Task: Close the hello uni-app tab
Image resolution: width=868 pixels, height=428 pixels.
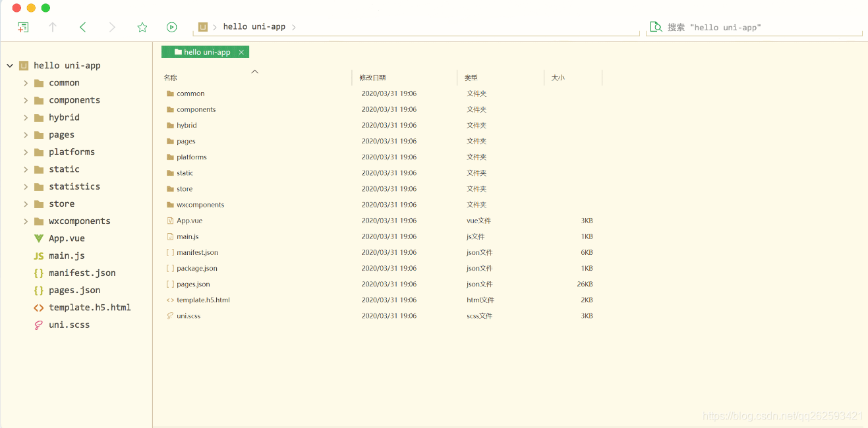Action: tap(241, 52)
